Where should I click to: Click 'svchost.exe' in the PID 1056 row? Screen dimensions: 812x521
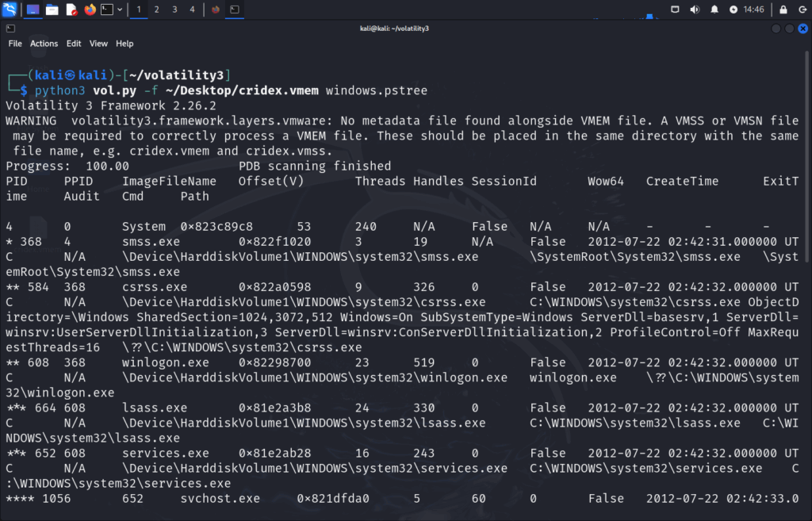coord(220,499)
